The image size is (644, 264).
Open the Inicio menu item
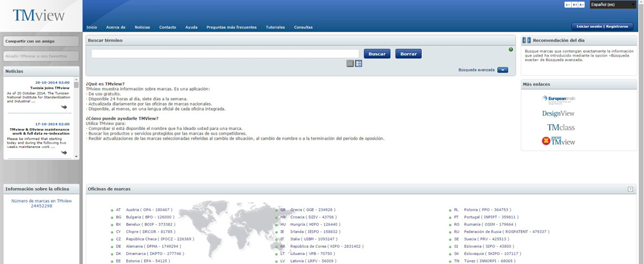coord(91,27)
